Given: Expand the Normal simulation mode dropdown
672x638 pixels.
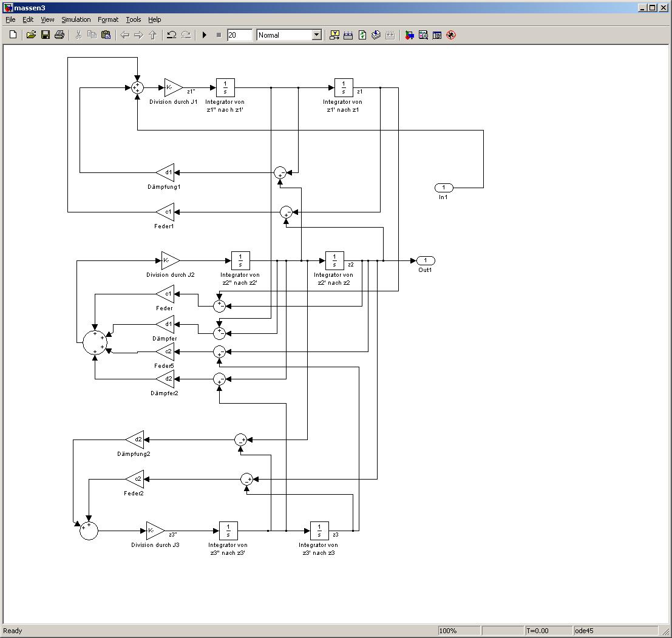Looking at the screenshot, I should coord(316,35).
